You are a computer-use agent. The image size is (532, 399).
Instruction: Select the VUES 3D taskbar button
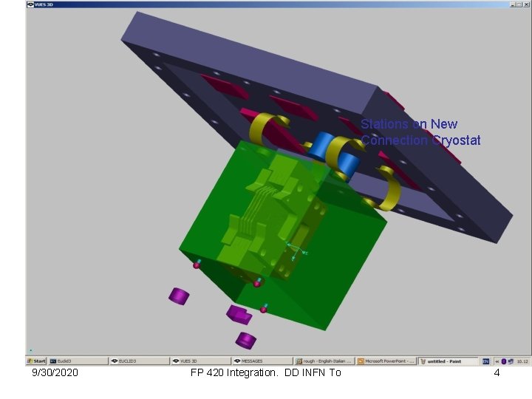coord(200,361)
